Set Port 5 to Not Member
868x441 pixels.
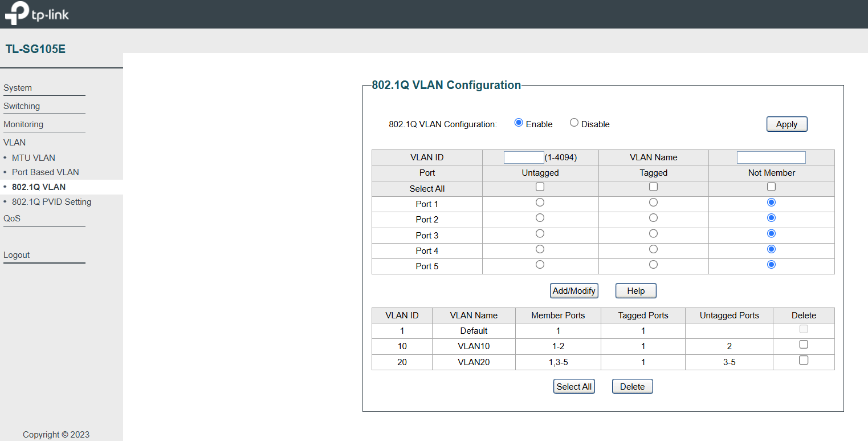click(x=772, y=265)
